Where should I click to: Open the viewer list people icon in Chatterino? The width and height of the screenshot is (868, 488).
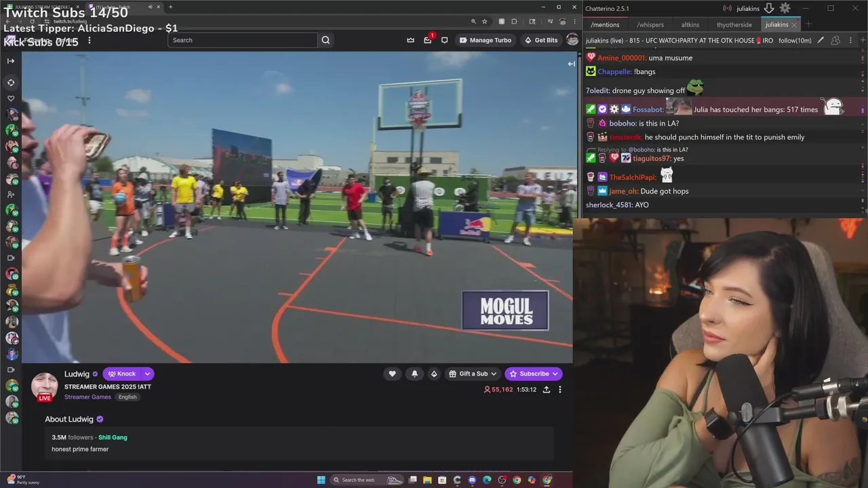pyautogui.click(x=835, y=41)
